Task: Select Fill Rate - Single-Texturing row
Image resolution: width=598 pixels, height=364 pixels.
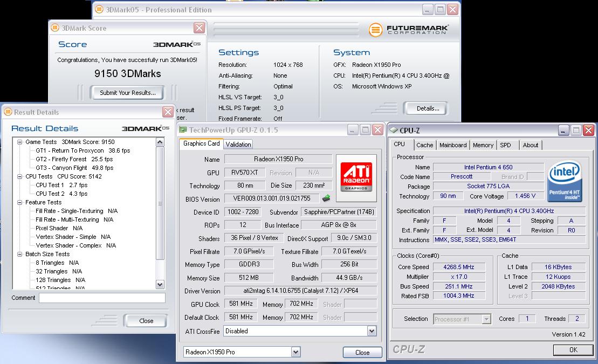Action: point(77,211)
